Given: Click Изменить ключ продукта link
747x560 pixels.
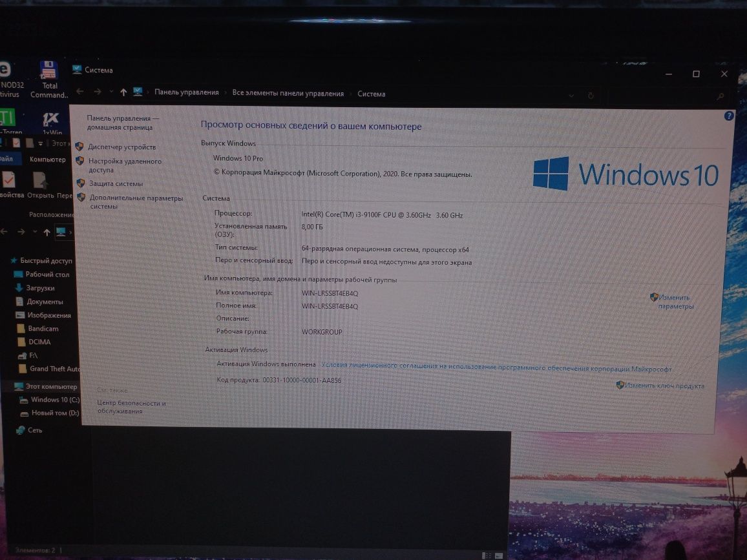Looking at the screenshot, I should click(664, 385).
